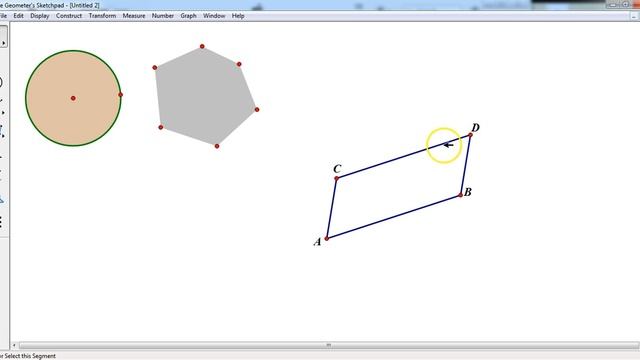
Task: Click the label 'D' above the point
Action: pos(475,127)
